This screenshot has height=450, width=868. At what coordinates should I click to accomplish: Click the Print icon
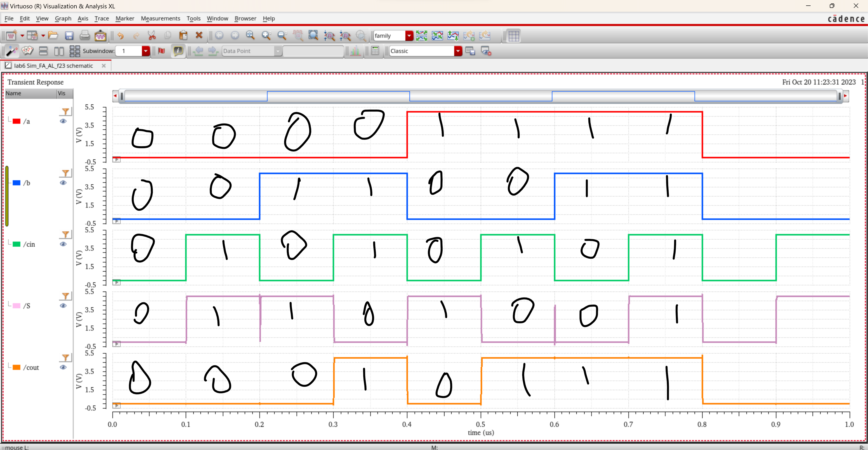coord(85,36)
